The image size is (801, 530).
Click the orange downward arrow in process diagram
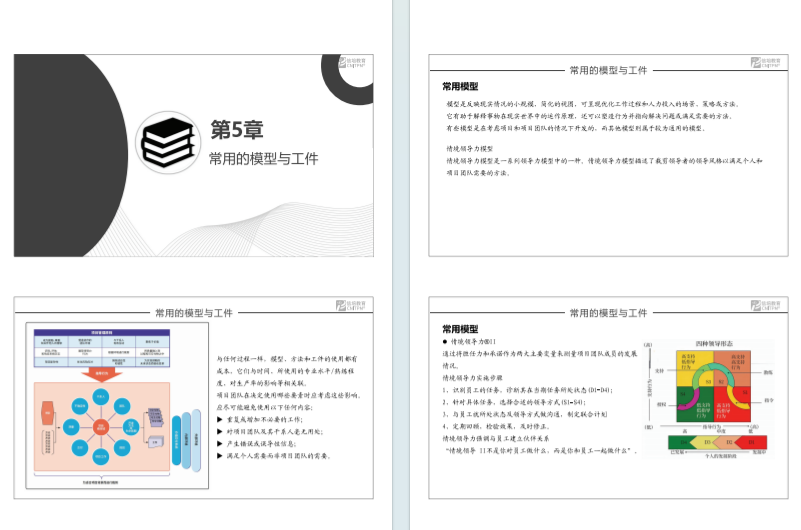[x=97, y=374]
